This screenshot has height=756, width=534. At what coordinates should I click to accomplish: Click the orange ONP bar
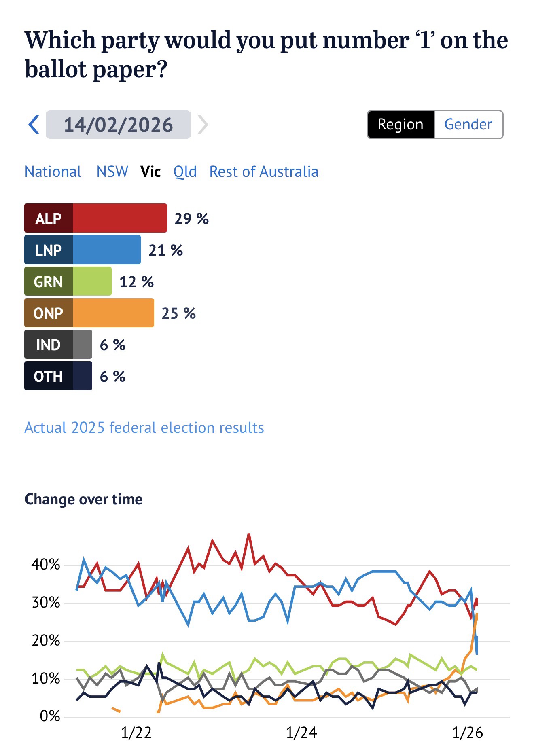click(113, 313)
